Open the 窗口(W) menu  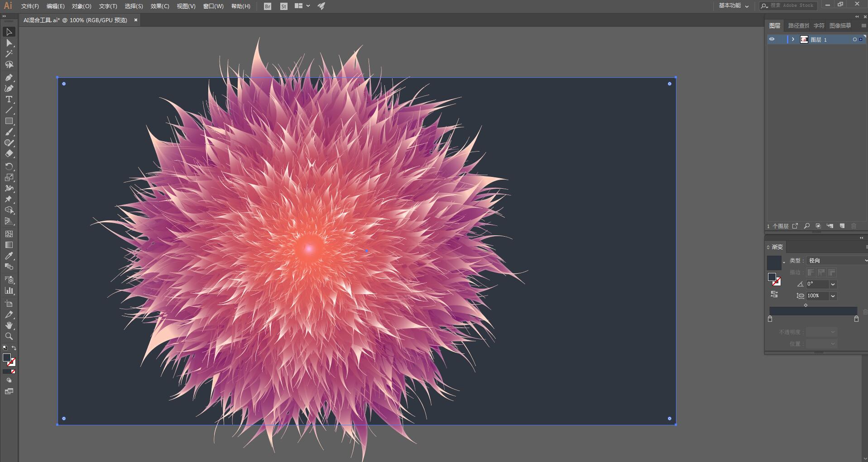213,6
